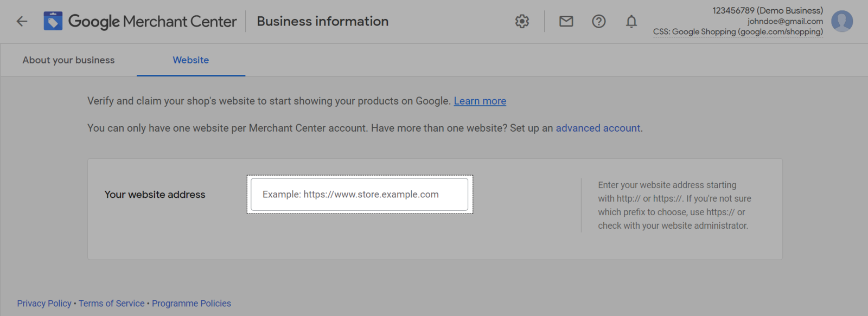The width and height of the screenshot is (868, 316).
Task: Focus the website address input field
Action: pyautogui.click(x=359, y=194)
